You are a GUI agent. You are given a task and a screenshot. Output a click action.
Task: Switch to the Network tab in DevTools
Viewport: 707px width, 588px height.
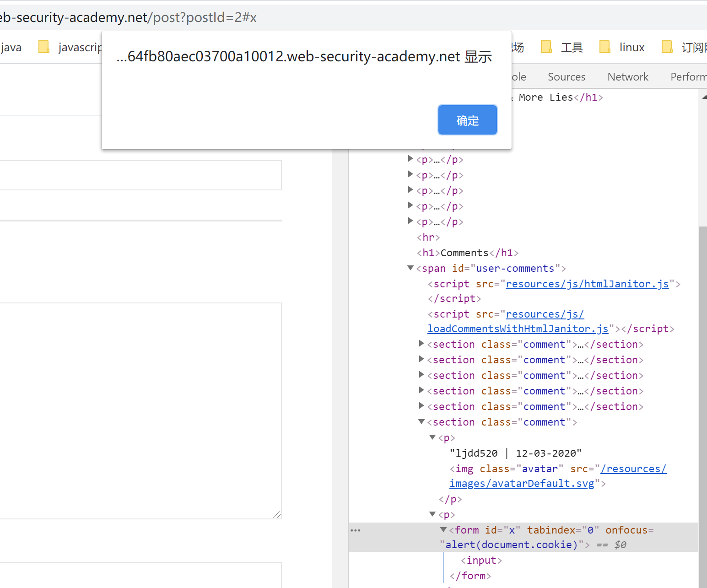coord(628,77)
